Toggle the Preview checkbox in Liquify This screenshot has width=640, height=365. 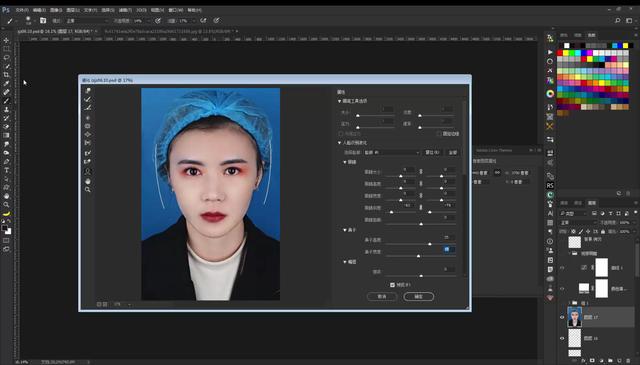[392, 285]
